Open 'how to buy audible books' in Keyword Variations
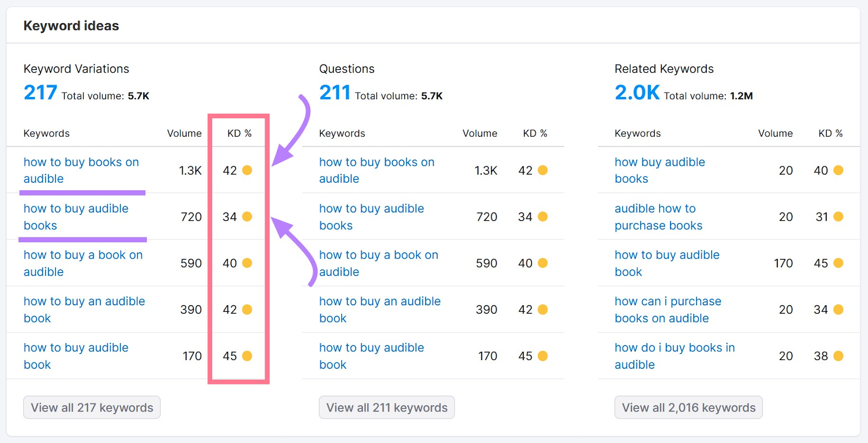Viewport: 868px width, 443px height. coord(76,217)
